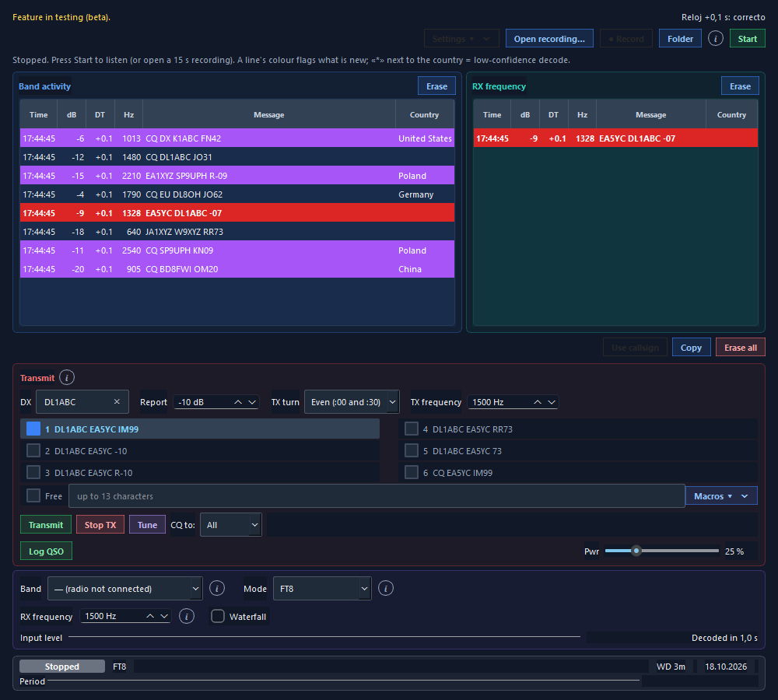Click the Copy button
Screen dimensions: 778x700
click(691, 347)
